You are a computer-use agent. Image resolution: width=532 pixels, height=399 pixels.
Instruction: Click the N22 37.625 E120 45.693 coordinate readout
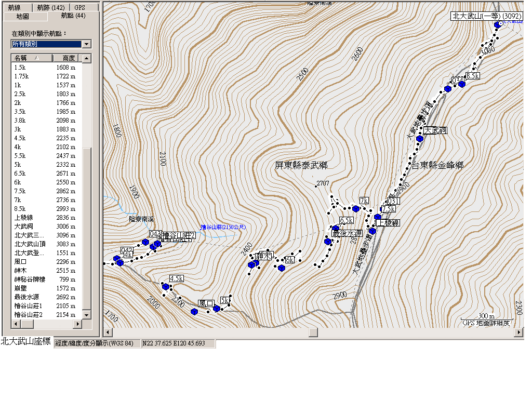tap(179, 343)
